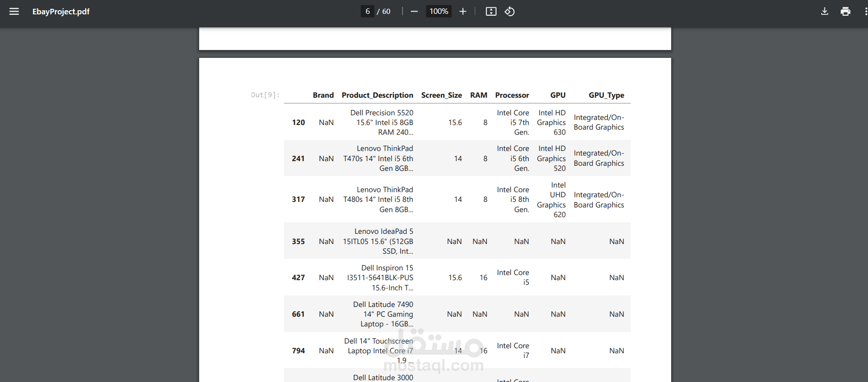Click the GPU column header
This screenshot has height=382, width=868.
[x=558, y=95]
